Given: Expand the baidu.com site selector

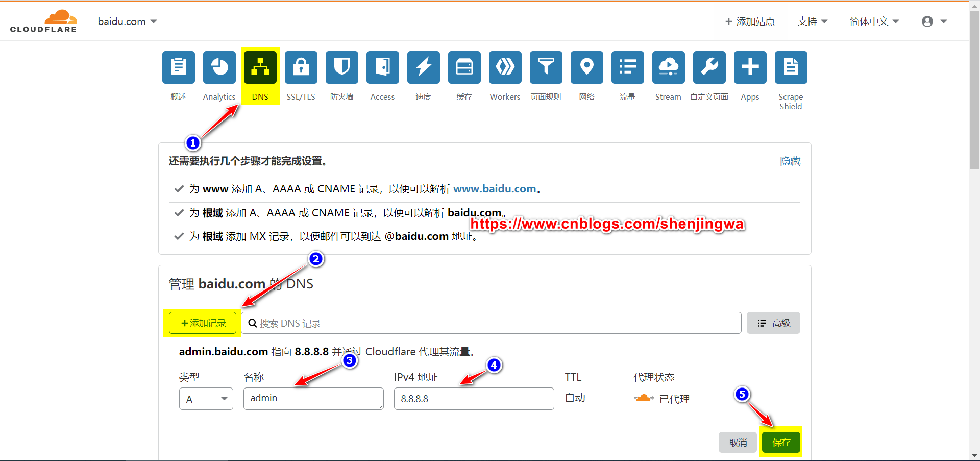Looking at the screenshot, I should [x=127, y=21].
